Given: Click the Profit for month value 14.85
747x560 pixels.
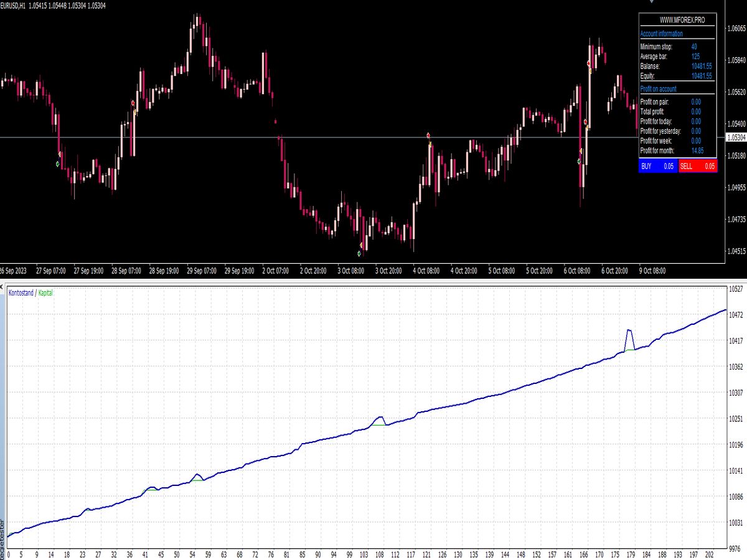Looking at the screenshot, I should click(x=697, y=151).
